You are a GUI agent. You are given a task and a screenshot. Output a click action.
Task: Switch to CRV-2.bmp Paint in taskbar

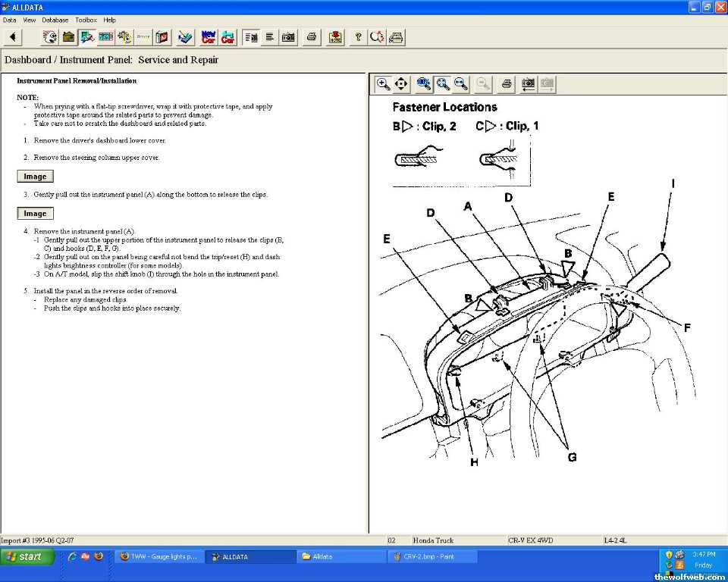[x=432, y=556]
